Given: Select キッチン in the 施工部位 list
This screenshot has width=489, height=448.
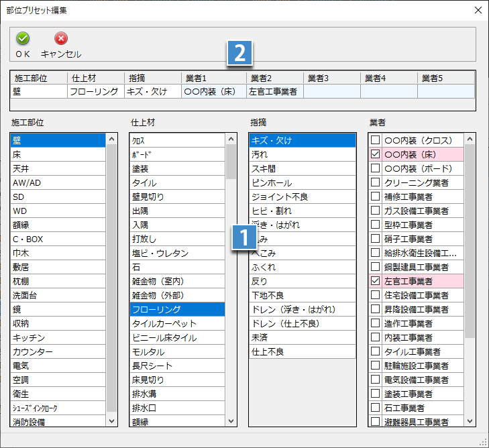Looking at the screenshot, I should [58, 337].
